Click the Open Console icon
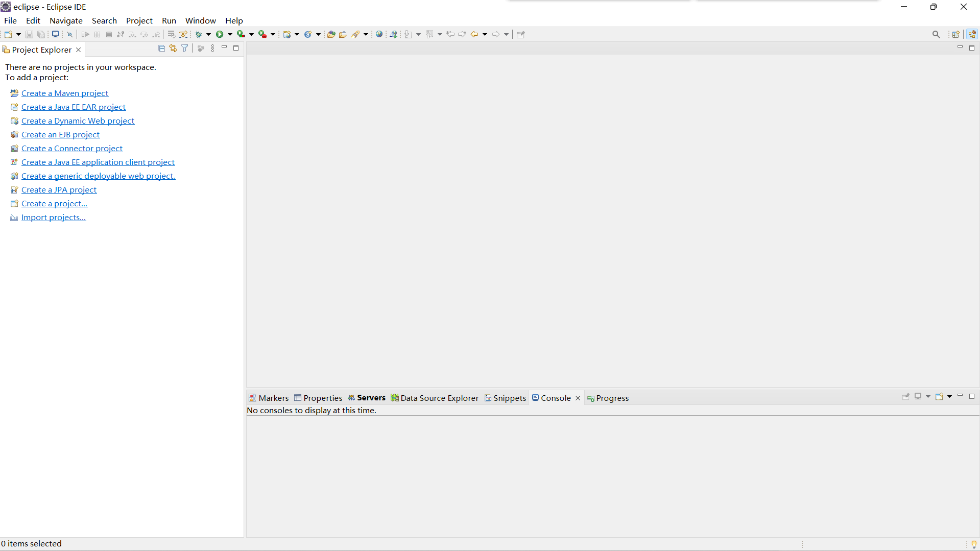Viewport: 980px width, 551px height. (939, 396)
